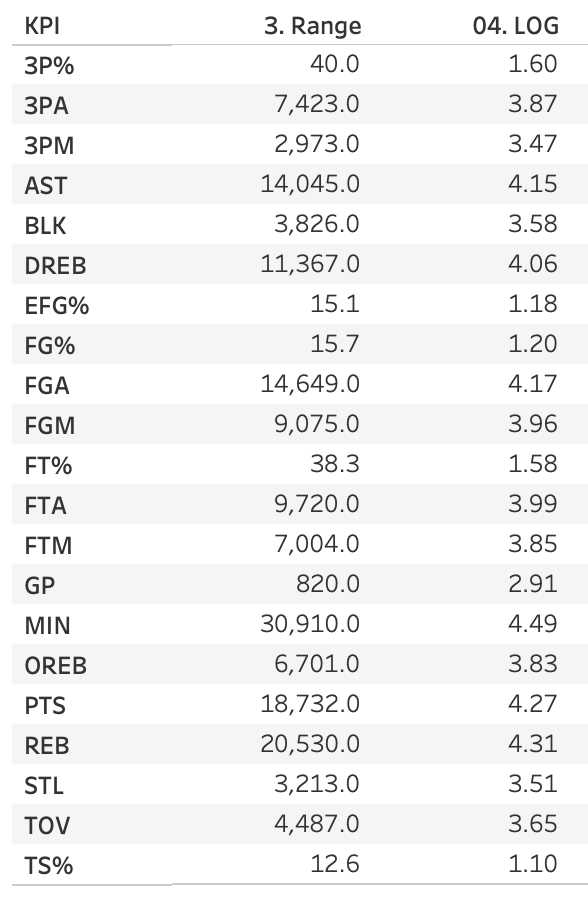Click the TOV log value 3.65
The width and height of the screenshot is (588, 908).
coord(532,823)
